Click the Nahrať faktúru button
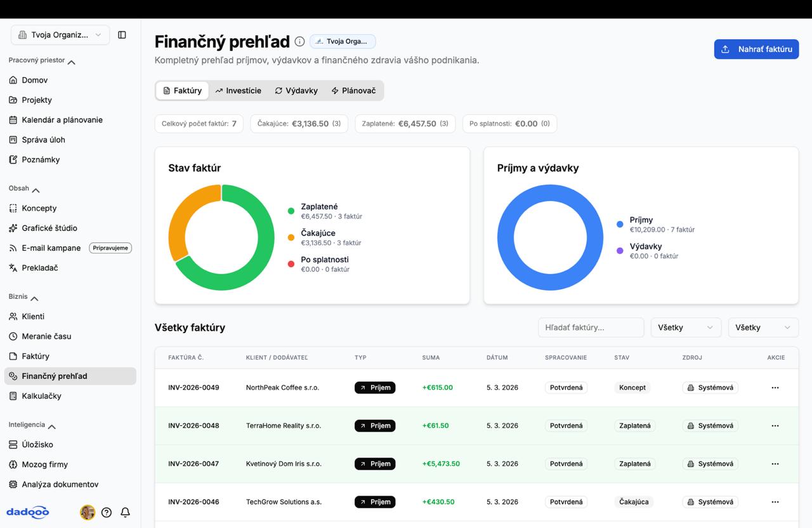 tap(756, 49)
